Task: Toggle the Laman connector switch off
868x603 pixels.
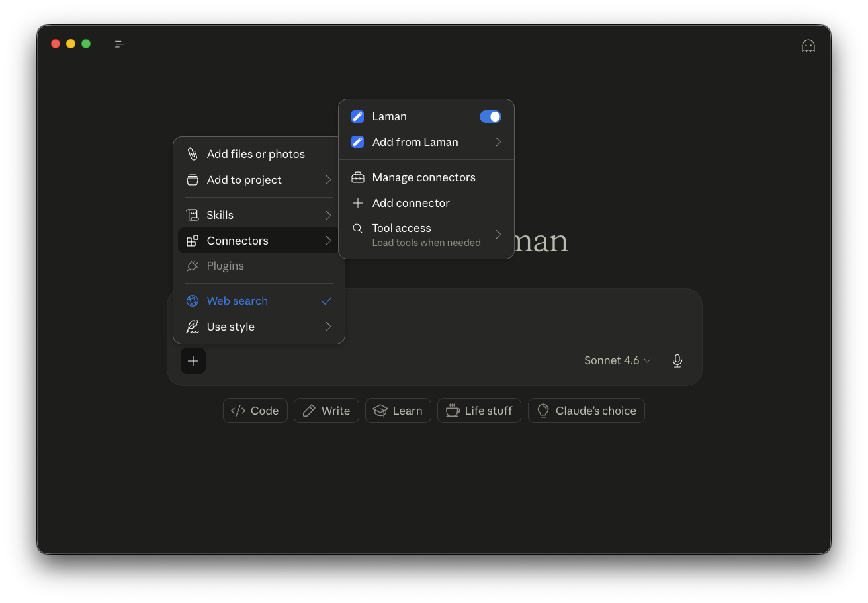Action: point(490,116)
